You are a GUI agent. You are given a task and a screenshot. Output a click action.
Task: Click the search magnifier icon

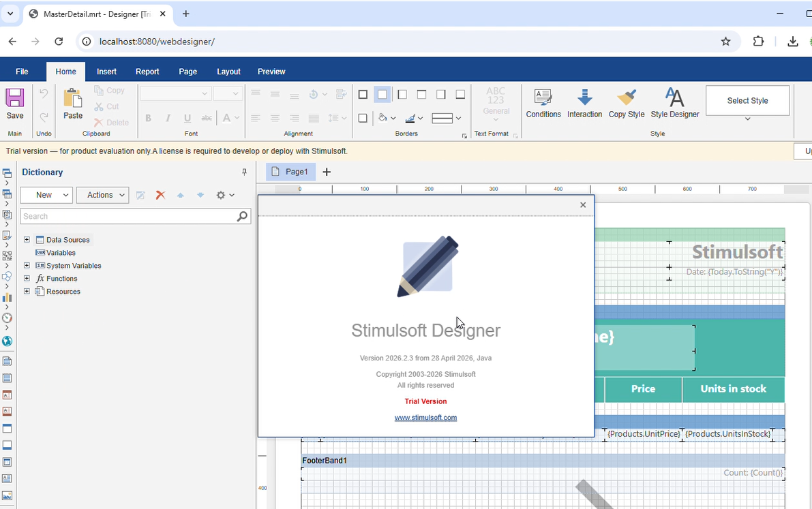(242, 216)
